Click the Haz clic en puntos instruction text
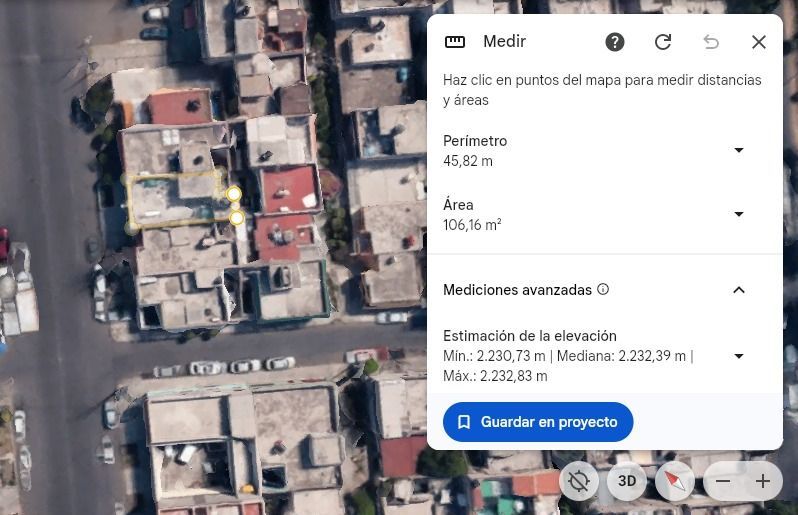 (602, 90)
